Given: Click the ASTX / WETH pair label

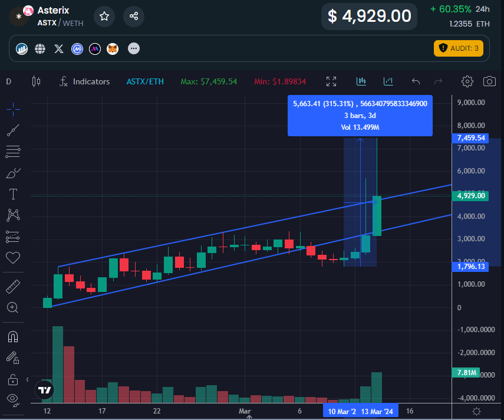Looking at the screenshot, I should 61,23.
